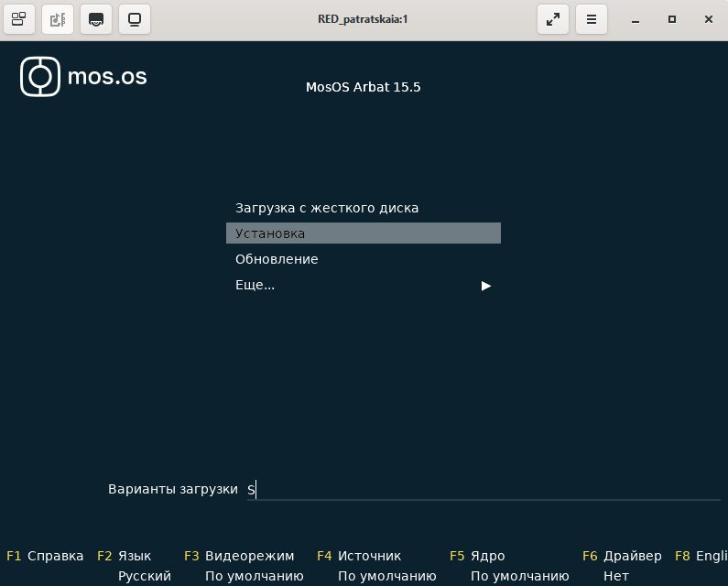Open the F5 Ядро kernel selector
This screenshot has width=728, height=586.
pos(477,556)
